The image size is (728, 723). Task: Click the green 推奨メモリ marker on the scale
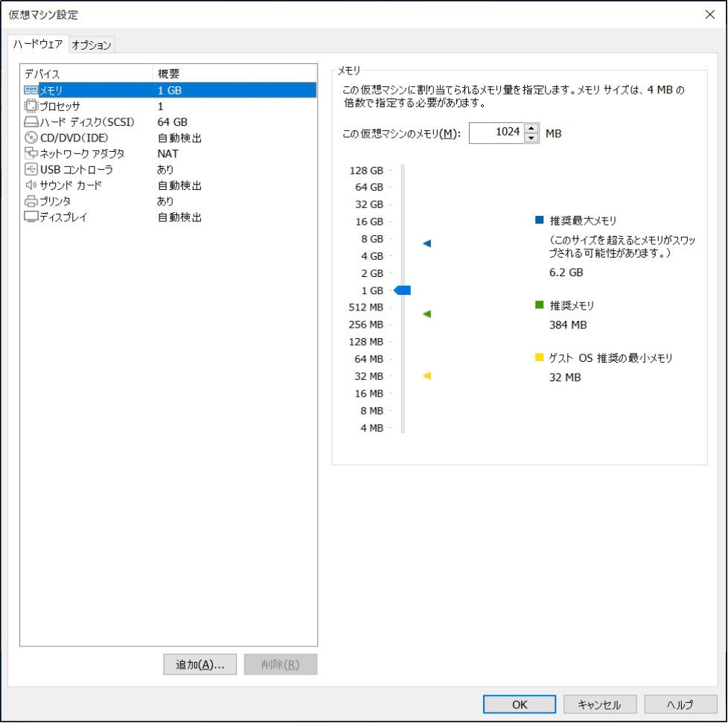click(x=426, y=313)
